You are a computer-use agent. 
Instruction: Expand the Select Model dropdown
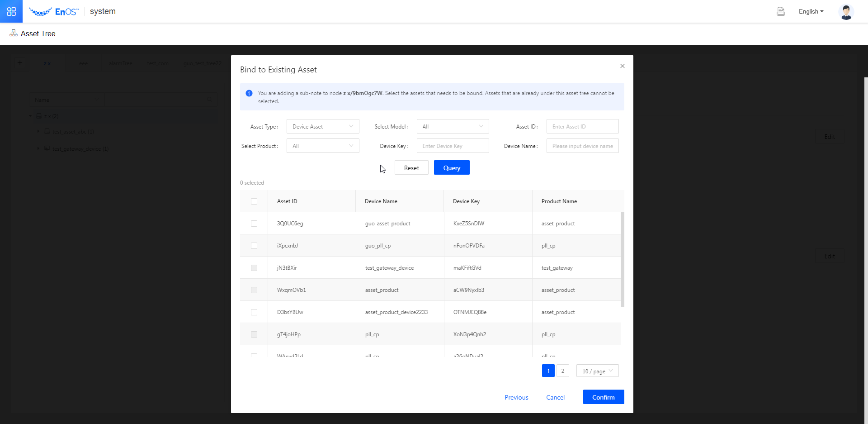coord(453,127)
